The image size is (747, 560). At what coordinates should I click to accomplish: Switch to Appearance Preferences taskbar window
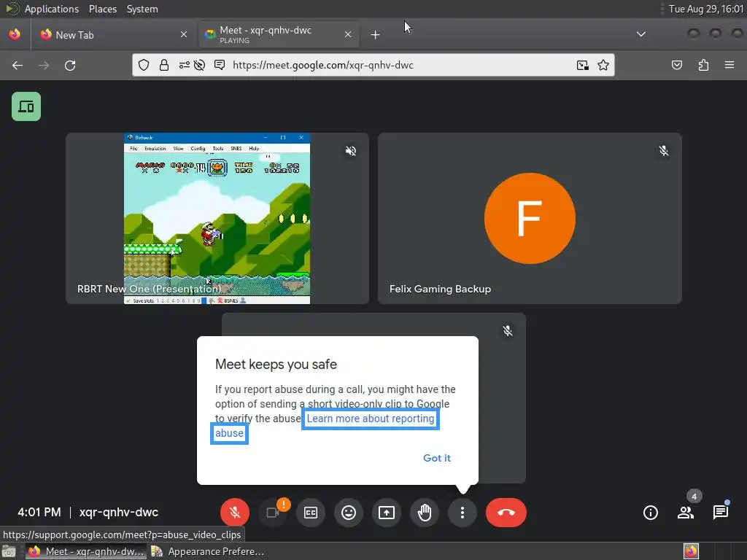click(208, 551)
